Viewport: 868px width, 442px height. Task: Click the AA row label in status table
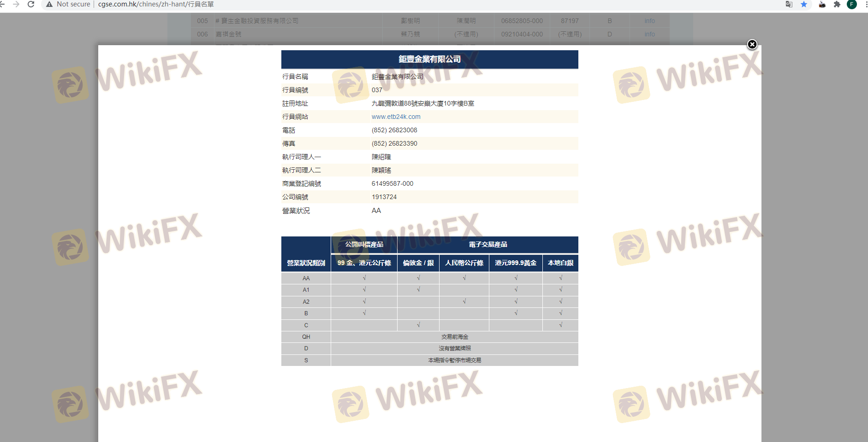pos(306,278)
